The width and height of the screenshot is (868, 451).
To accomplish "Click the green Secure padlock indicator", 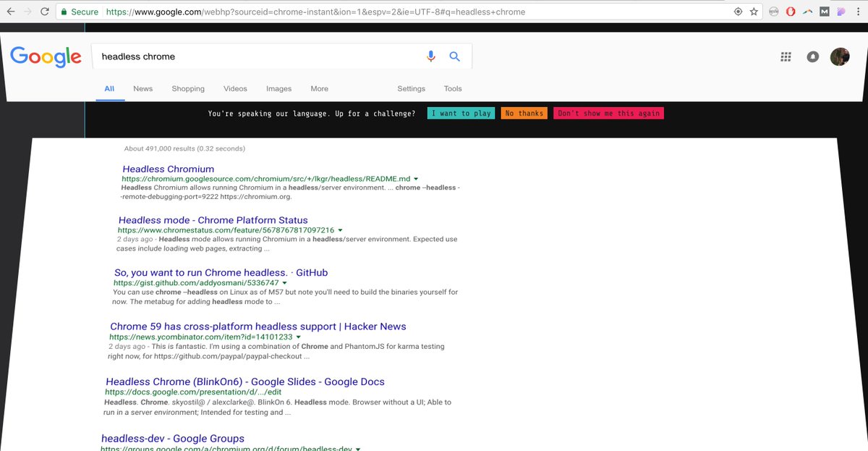I will click(x=80, y=12).
